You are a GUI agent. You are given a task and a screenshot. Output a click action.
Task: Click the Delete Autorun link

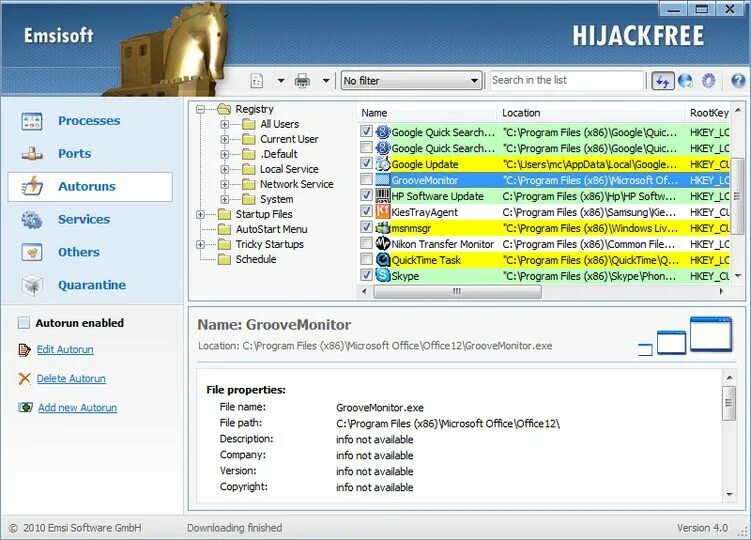click(71, 379)
